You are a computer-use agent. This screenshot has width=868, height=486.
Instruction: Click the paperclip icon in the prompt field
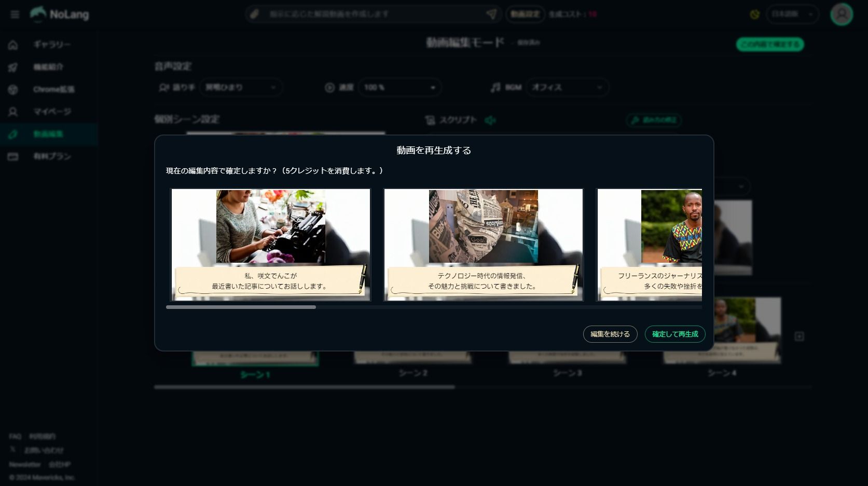pos(254,14)
